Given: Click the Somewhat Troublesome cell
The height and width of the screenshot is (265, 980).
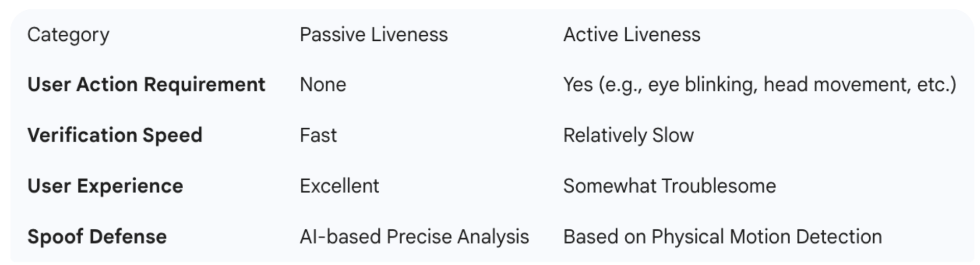Looking at the screenshot, I should coord(669,186).
